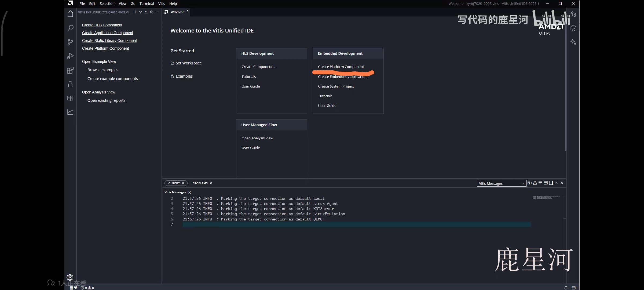This screenshot has width=644, height=290.
Task: Open the Analysis chart icon in sidebar
Action: tap(70, 112)
